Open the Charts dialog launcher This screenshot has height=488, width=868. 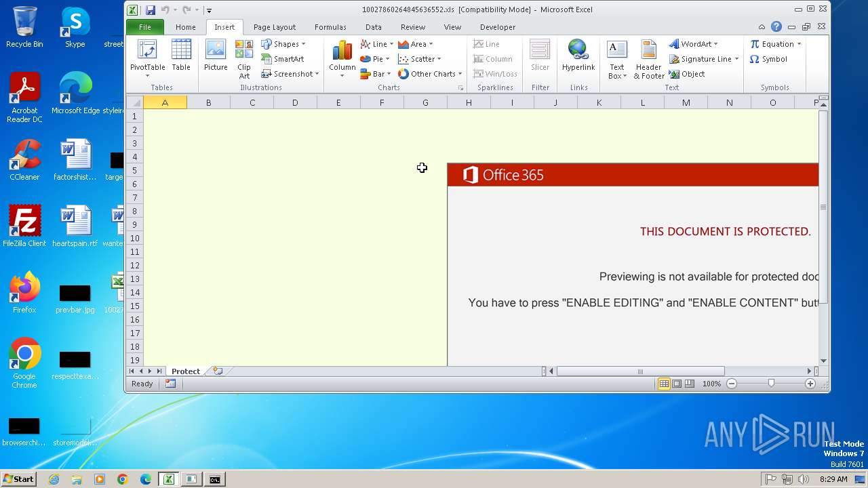pos(460,88)
